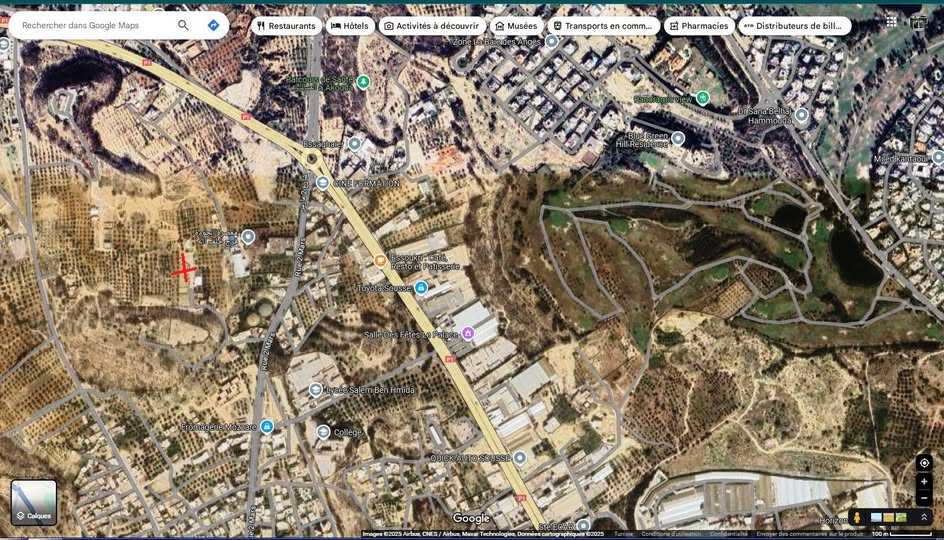Screen dimensions: 944x540
Task: Select the Hôtels category chip
Action: click(350, 26)
